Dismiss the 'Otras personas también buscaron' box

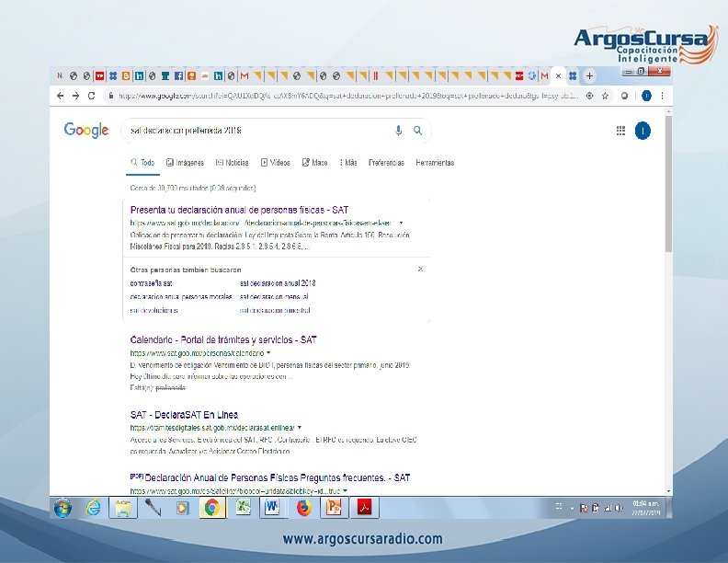click(x=420, y=269)
